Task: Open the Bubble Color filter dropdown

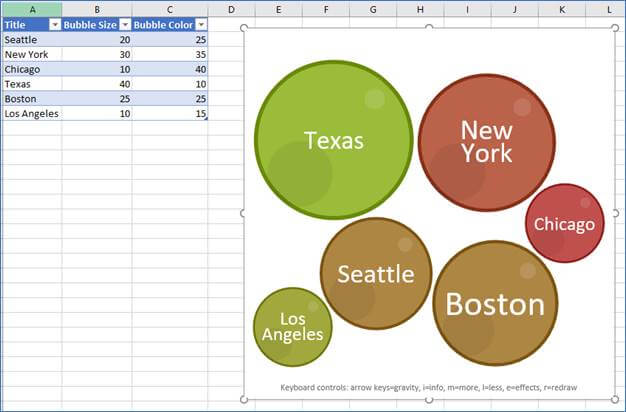Action: [202, 25]
